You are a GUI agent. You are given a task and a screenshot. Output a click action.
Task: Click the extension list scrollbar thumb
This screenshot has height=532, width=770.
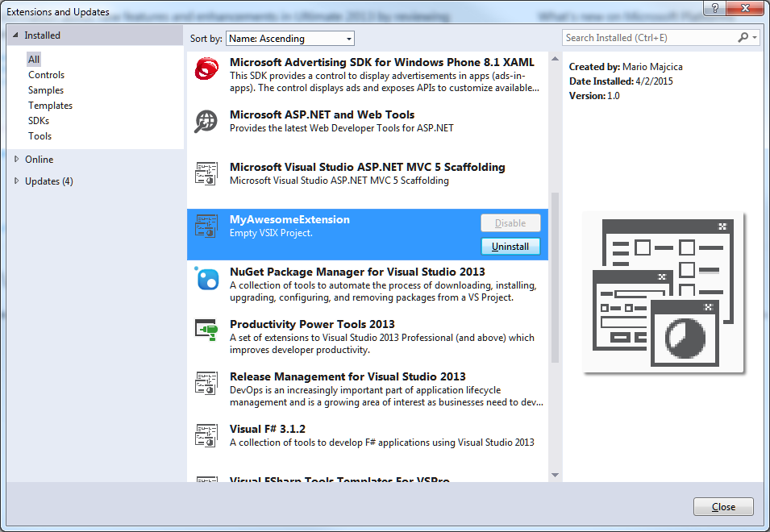click(555, 277)
